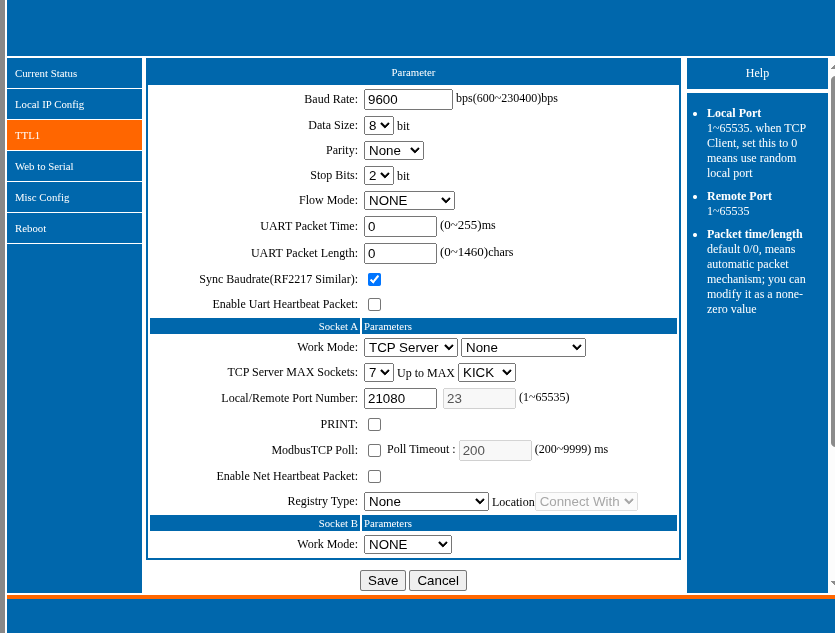The image size is (835, 633).
Task: Select the TTL1 menu item
Action: (28, 135)
